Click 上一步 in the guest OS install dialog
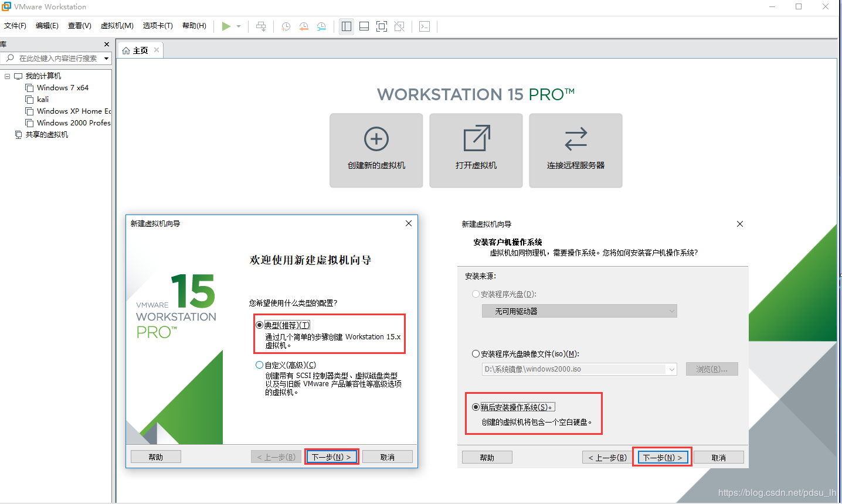 coord(607,458)
